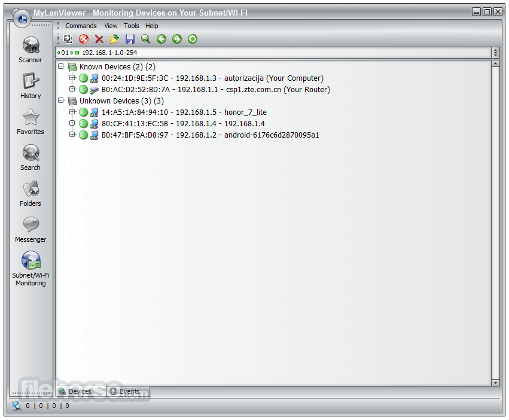Switch to the Devices tab
Image resolution: width=509 pixels, height=420 pixels.
point(80,391)
